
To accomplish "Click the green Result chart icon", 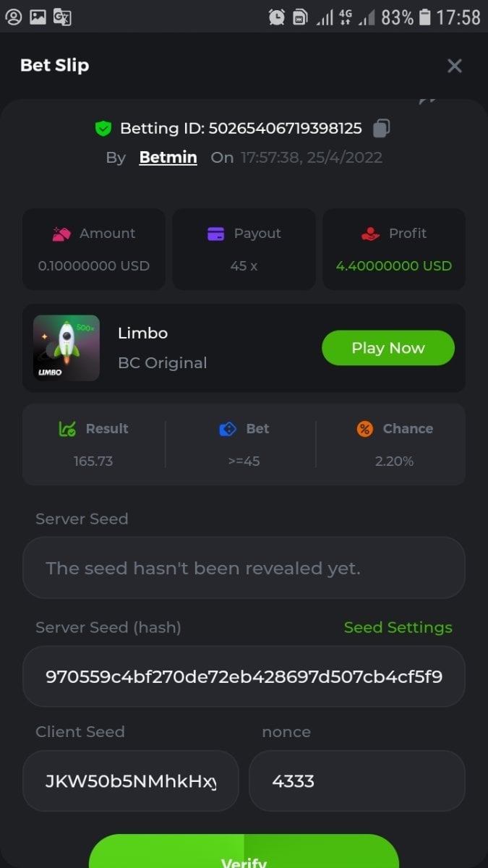I will [x=67, y=429].
